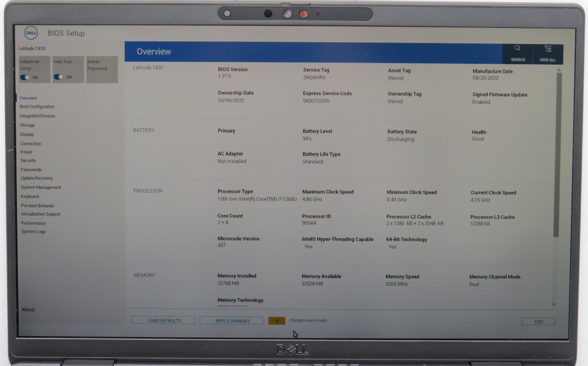Click Current Clock Speed 4.15 GHz
This screenshot has width=588, height=366.
(480, 200)
